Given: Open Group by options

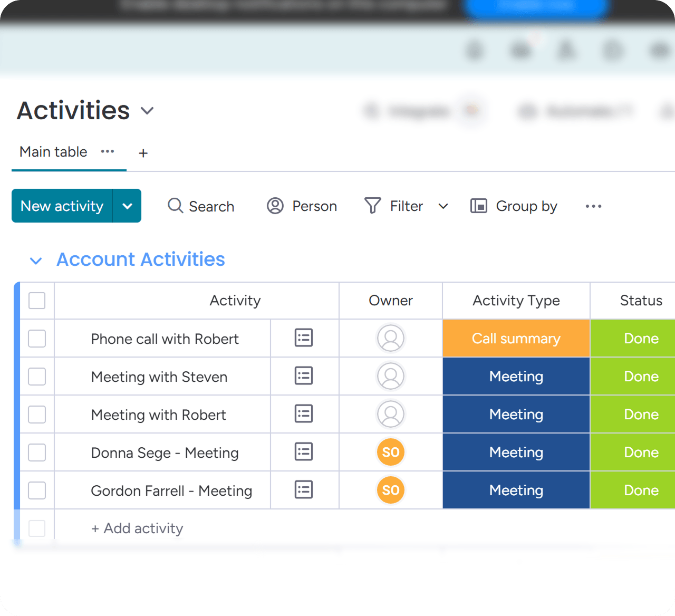Looking at the screenshot, I should 514,206.
